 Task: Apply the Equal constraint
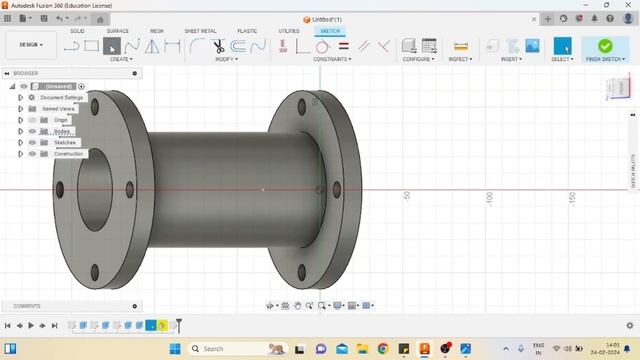pos(344,46)
